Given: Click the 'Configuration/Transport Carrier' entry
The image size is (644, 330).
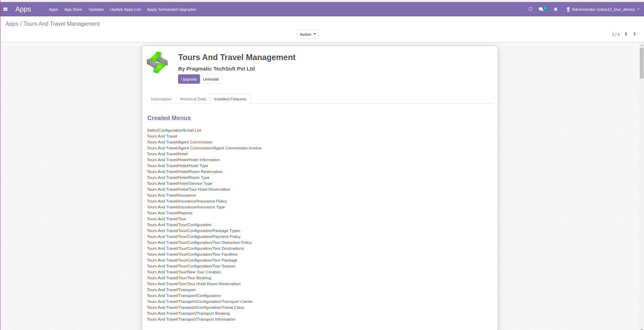Looking at the screenshot, I should tap(200, 302).
